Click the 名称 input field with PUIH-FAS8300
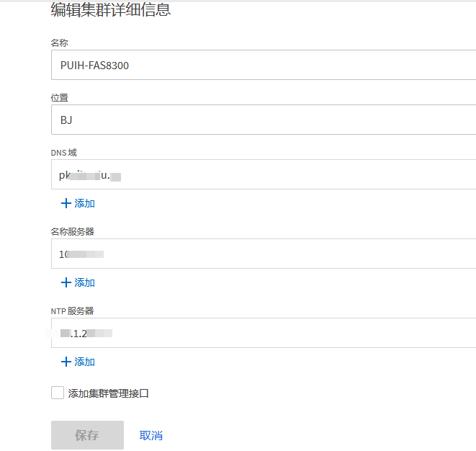The image size is (476, 451). tap(264, 65)
